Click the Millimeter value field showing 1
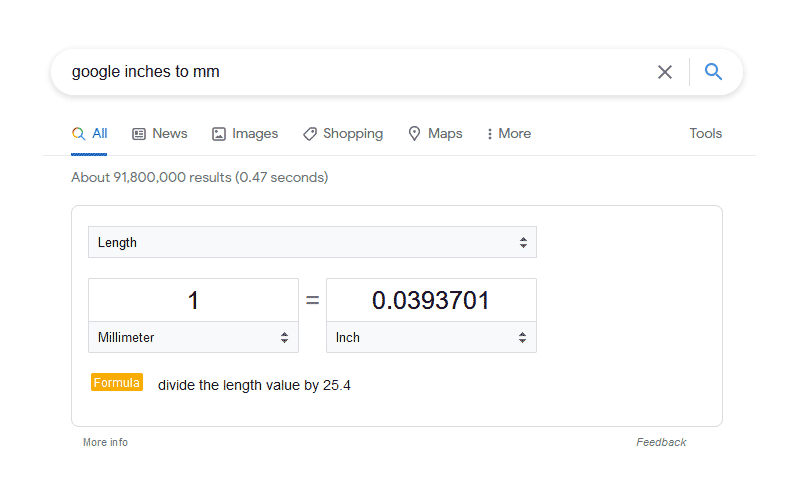800x500 pixels. coord(193,300)
